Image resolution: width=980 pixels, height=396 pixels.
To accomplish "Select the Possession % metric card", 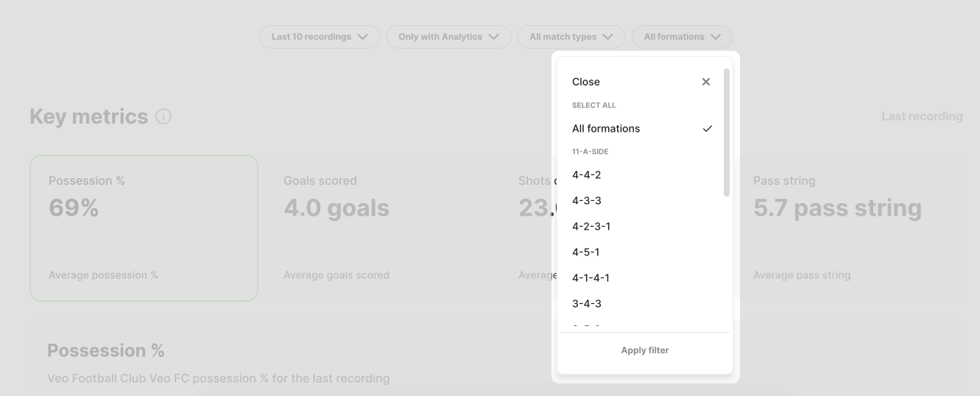I will [144, 228].
